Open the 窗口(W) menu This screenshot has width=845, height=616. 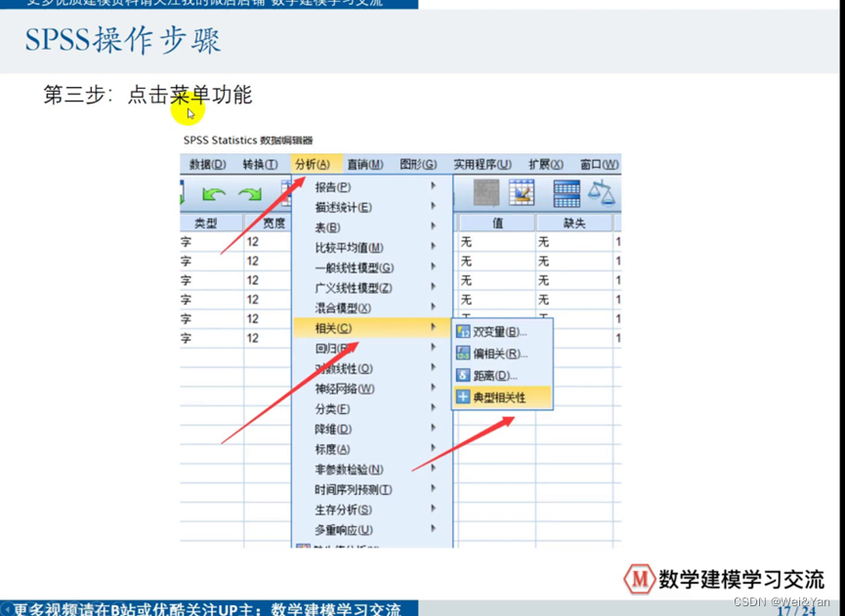click(599, 164)
